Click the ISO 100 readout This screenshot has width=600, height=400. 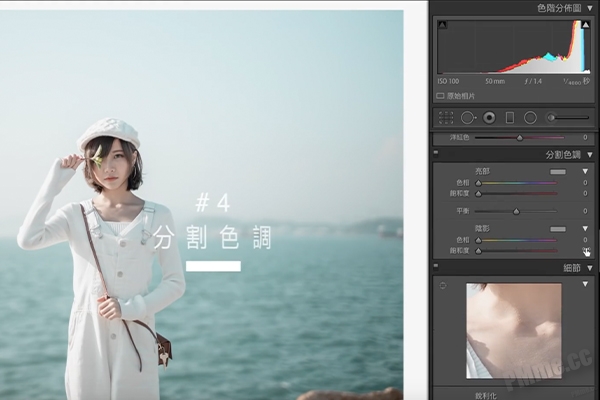pyautogui.click(x=448, y=81)
